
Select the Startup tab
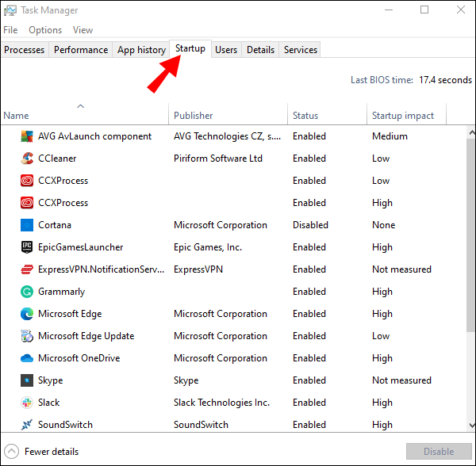point(190,48)
